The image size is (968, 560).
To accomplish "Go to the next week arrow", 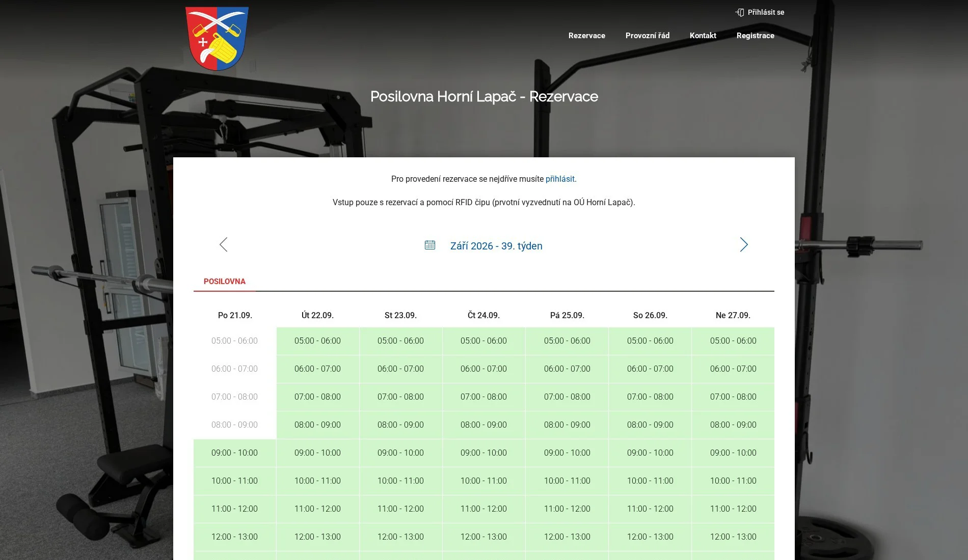I will coord(744,245).
